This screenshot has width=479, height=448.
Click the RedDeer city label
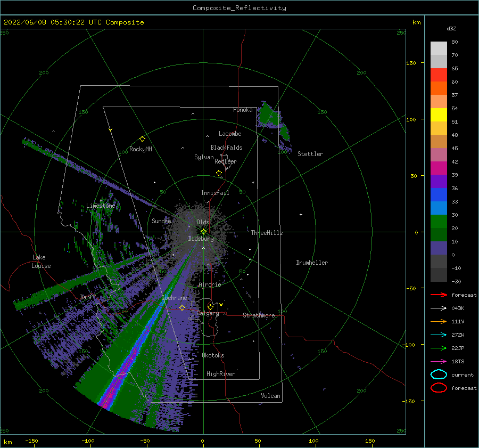[226, 161]
